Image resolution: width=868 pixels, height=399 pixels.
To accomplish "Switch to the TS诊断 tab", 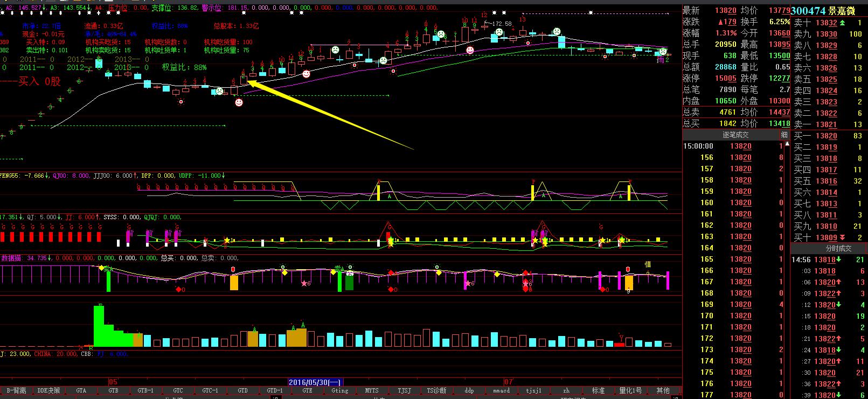I will [436, 390].
